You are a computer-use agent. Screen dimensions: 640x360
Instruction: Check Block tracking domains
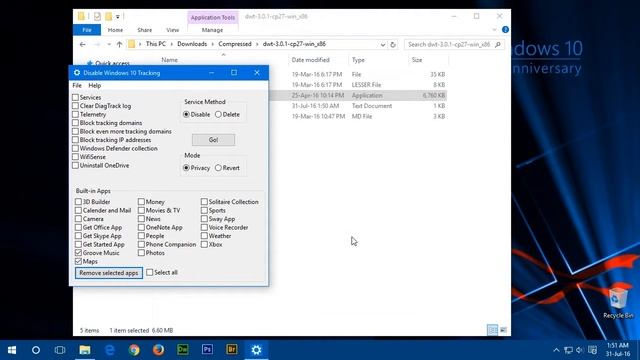coord(75,123)
